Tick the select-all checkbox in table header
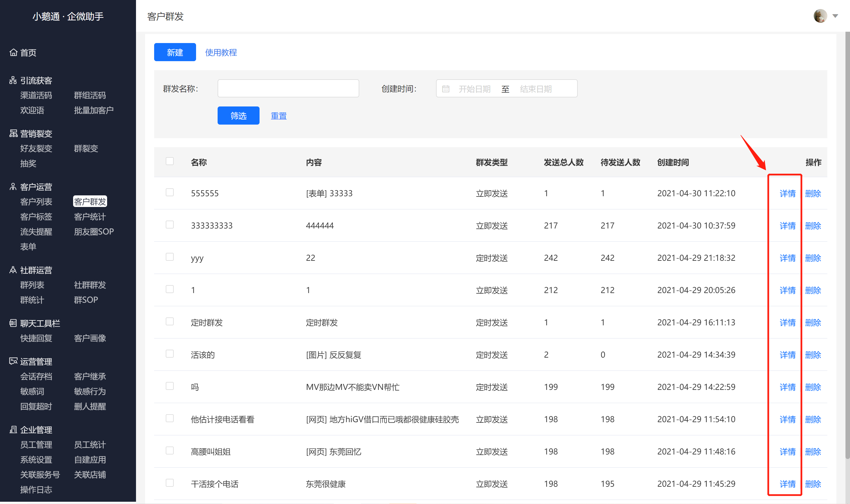This screenshot has height=504, width=850. click(170, 161)
